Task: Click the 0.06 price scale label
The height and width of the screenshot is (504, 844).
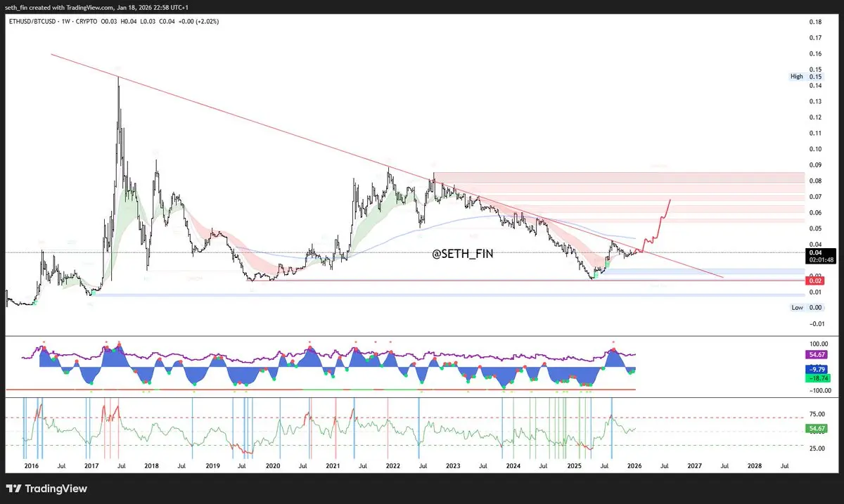Action: pos(815,213)
